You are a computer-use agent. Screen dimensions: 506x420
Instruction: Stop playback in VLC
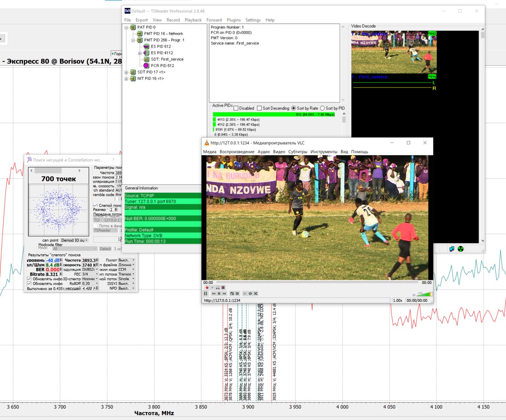pos(219,293)
